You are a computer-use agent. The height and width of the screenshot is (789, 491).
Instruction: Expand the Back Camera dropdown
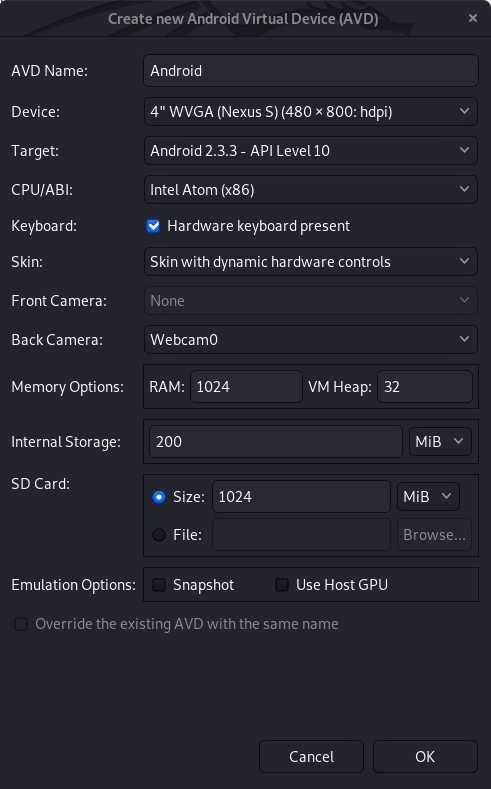click(310, 340)
